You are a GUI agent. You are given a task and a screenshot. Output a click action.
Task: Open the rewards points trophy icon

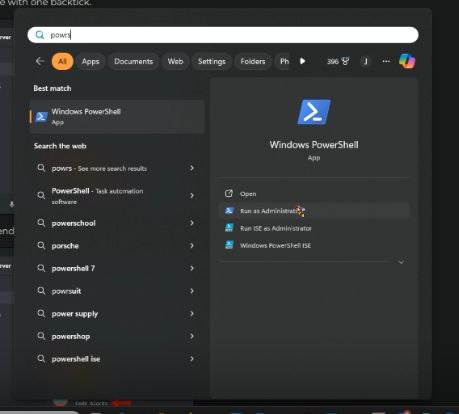(346, 61)
